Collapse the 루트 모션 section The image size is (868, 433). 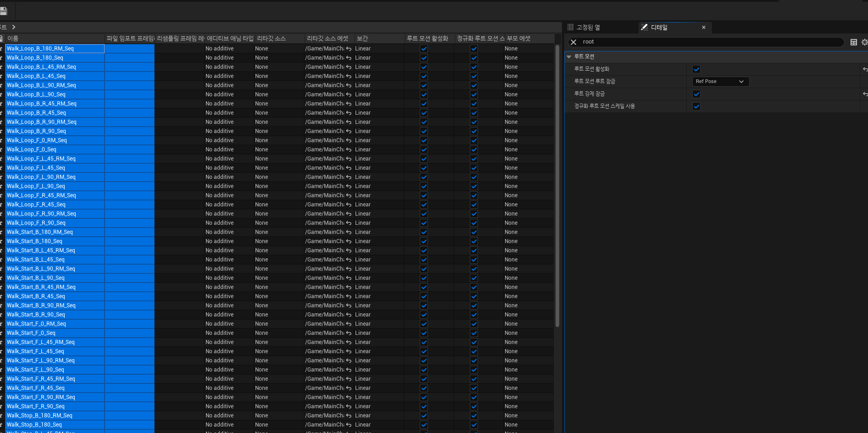569,57
